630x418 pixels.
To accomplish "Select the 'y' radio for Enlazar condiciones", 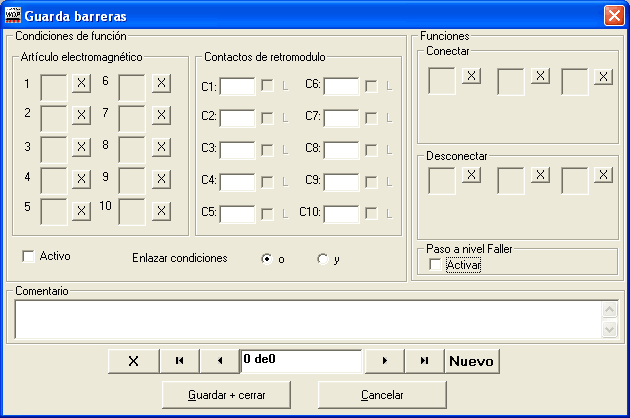I will point(323,259).
